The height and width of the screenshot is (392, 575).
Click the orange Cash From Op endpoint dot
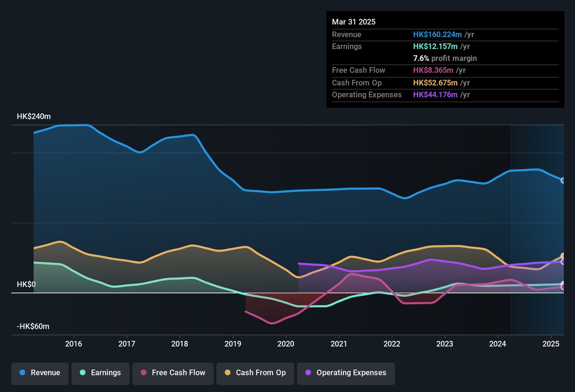(x=563, y=256)
